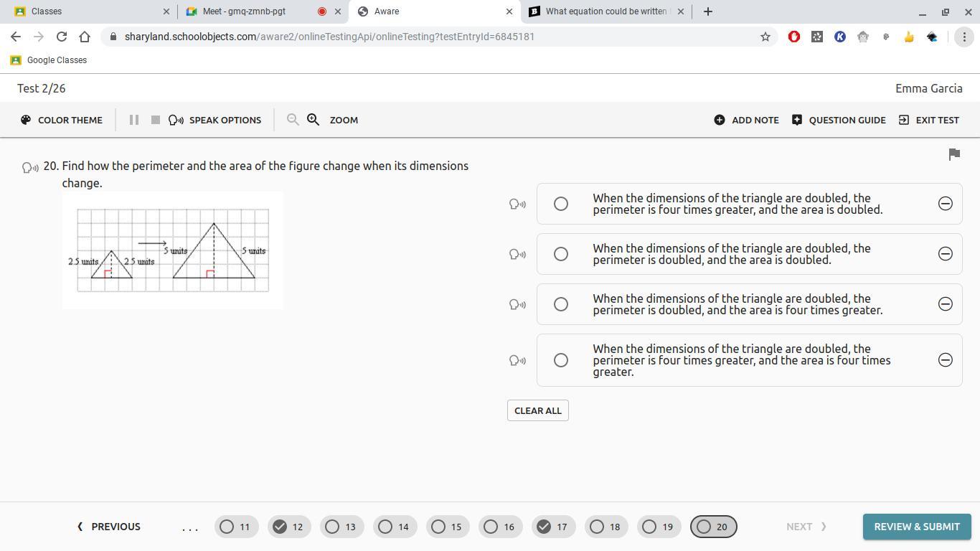Jump to question 17 in navigator
980x551 pixels.
point(553,527)
